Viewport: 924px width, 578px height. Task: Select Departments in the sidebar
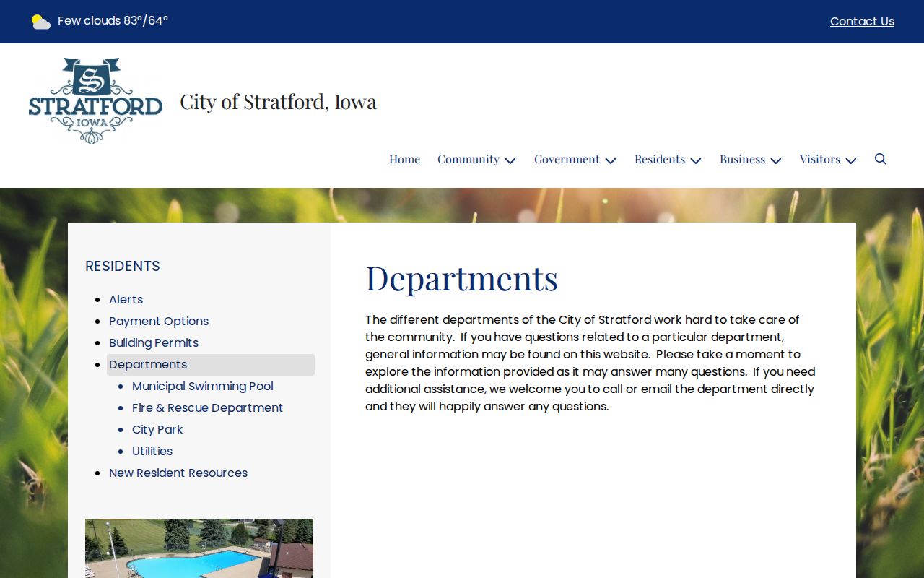[211, 364]
